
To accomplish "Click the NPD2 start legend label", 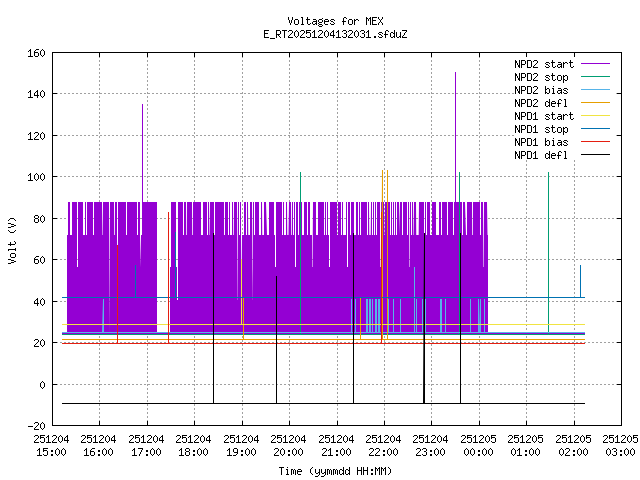I will (544, 64).
